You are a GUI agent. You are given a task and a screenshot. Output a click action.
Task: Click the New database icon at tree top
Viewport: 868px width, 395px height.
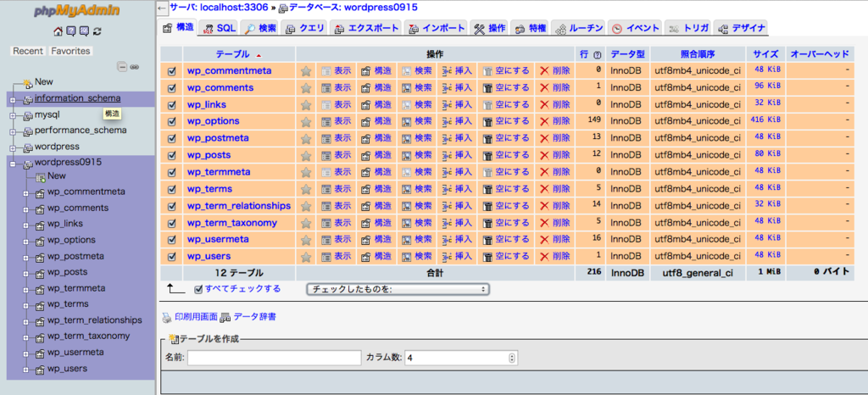click(28, 83)
